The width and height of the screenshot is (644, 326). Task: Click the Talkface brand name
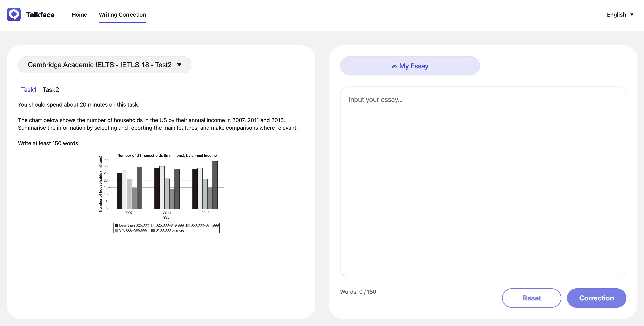(x=40, y=15)
